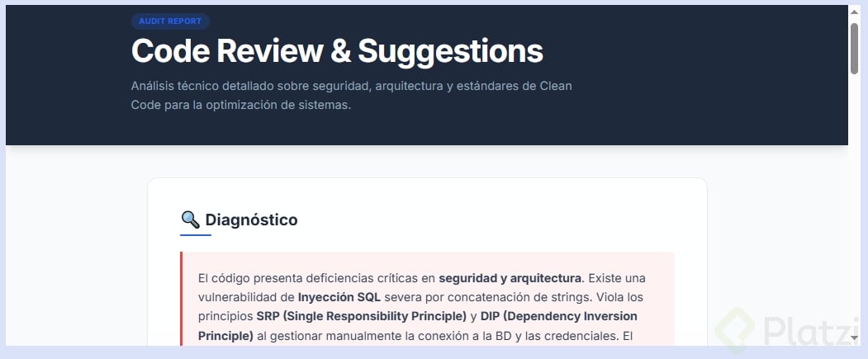The height and width of the screenshot is (359, 868).
Task: Click the empty scrollbar track below the thumb
Action: pyautogui.click(x=856, y=206)
